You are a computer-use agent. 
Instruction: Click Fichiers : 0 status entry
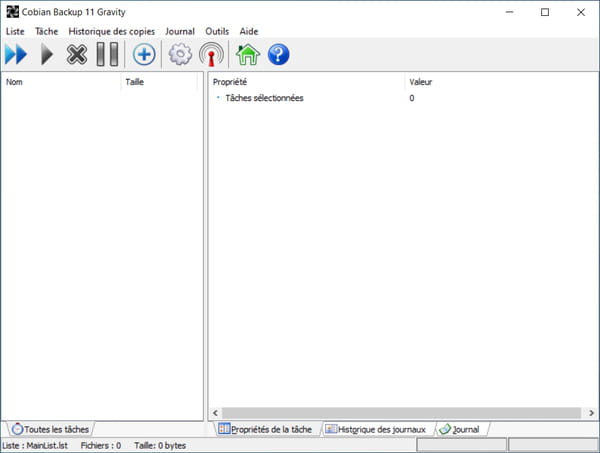(101, 445)
